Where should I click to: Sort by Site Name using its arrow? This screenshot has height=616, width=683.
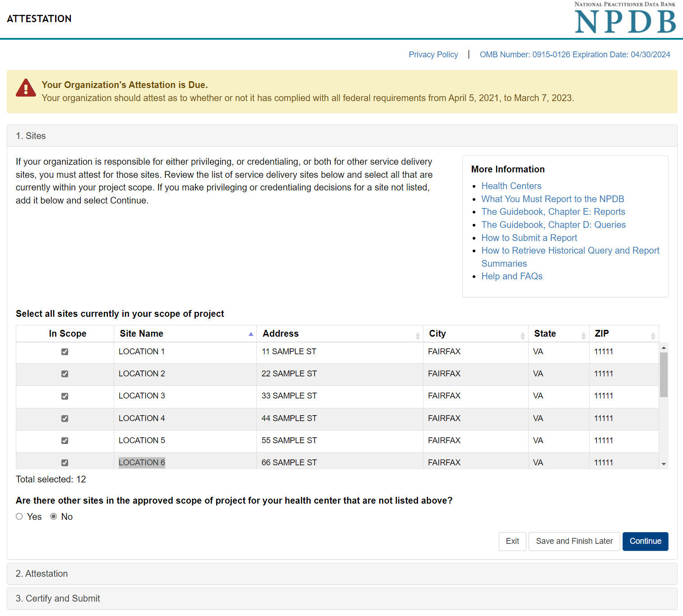coord(251,334)
